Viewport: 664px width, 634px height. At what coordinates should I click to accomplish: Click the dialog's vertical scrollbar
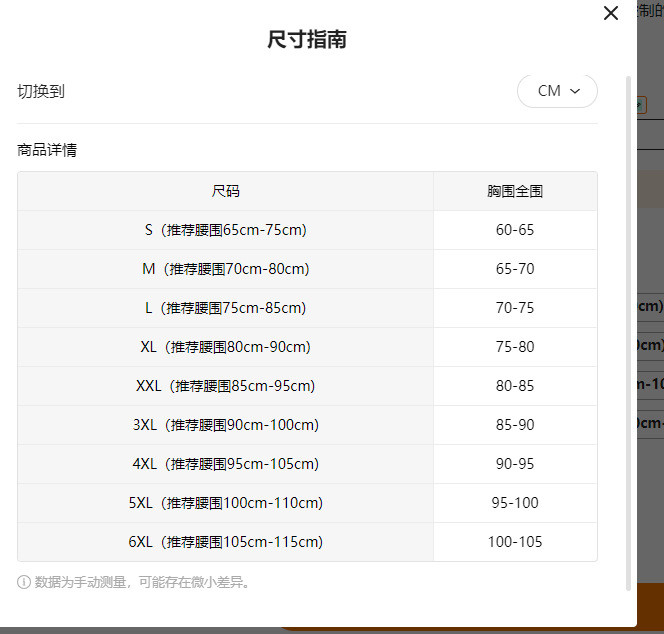point(628,333)
